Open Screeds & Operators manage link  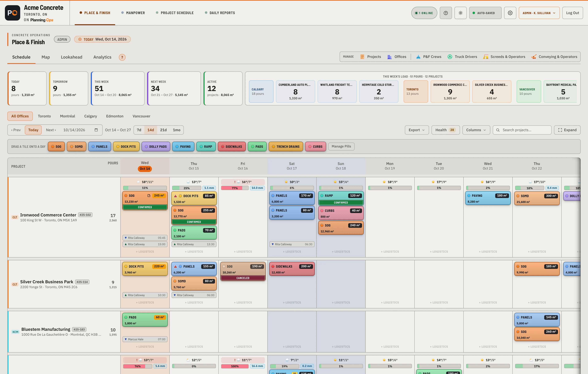pos(504,57)
